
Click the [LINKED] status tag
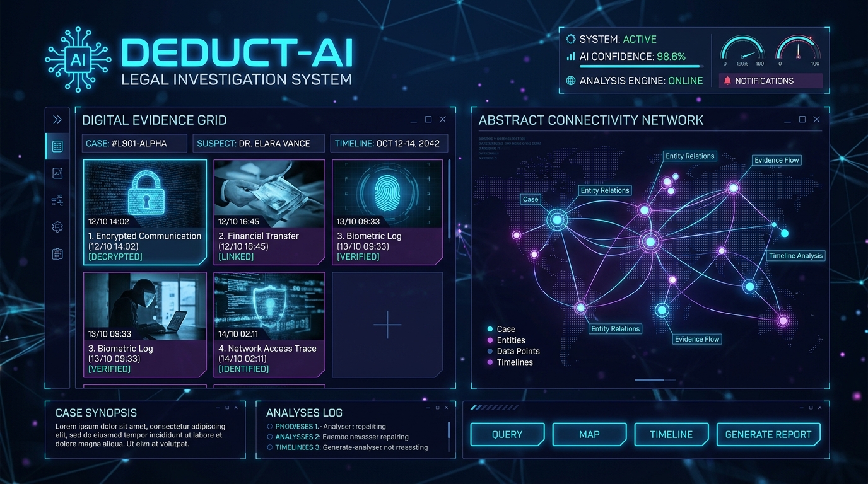click(236, 257)
